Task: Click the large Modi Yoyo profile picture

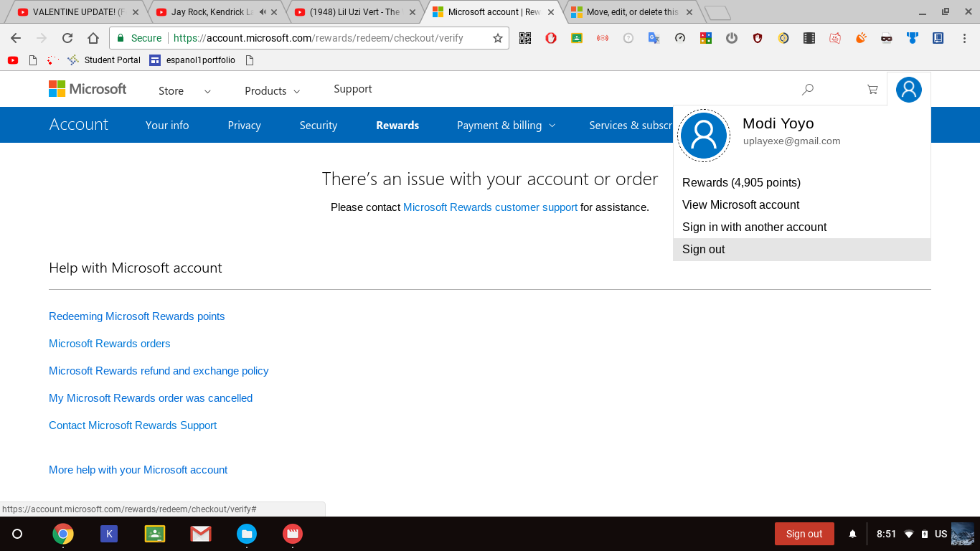Action: click(x=704, y=135)
